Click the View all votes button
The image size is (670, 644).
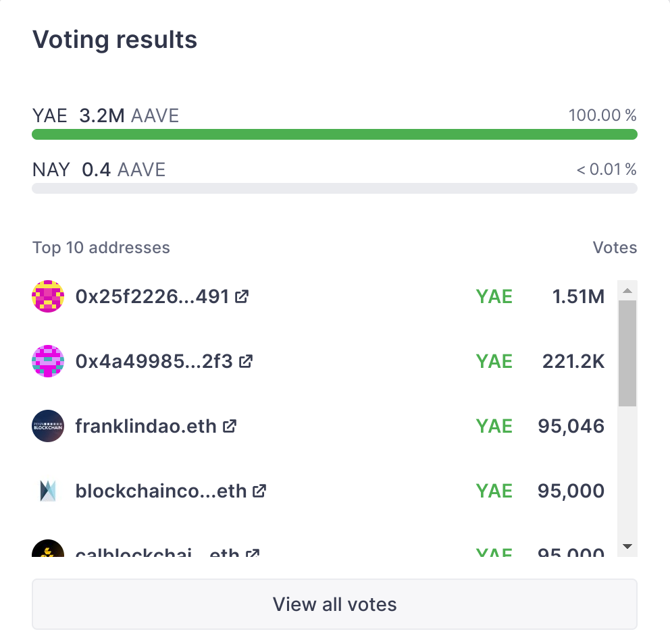click(x=334, y=604)
